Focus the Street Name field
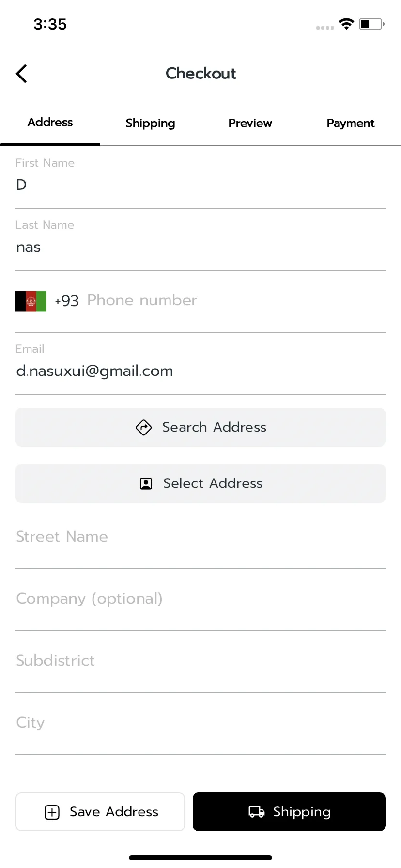This screenshot has height=868, width=401. [x=200, y=538]
